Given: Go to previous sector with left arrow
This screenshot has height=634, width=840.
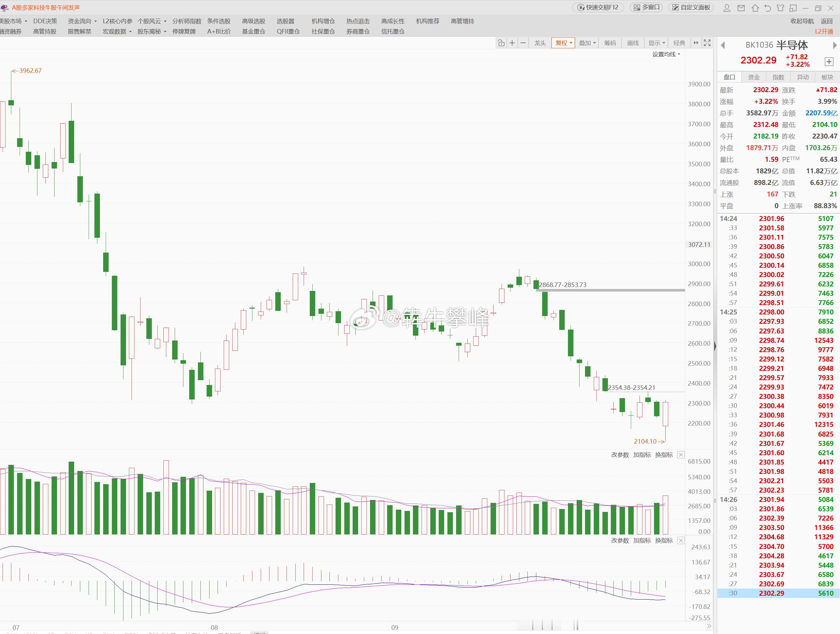Looking at the screenshot, I should click(x=723, y=45).
